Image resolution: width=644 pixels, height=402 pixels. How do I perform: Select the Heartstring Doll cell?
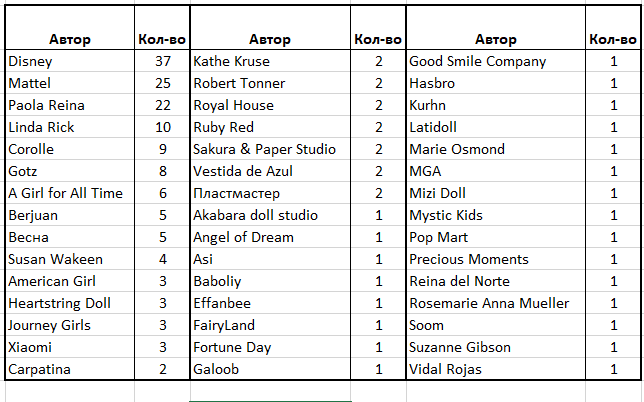tap(70, 303)
